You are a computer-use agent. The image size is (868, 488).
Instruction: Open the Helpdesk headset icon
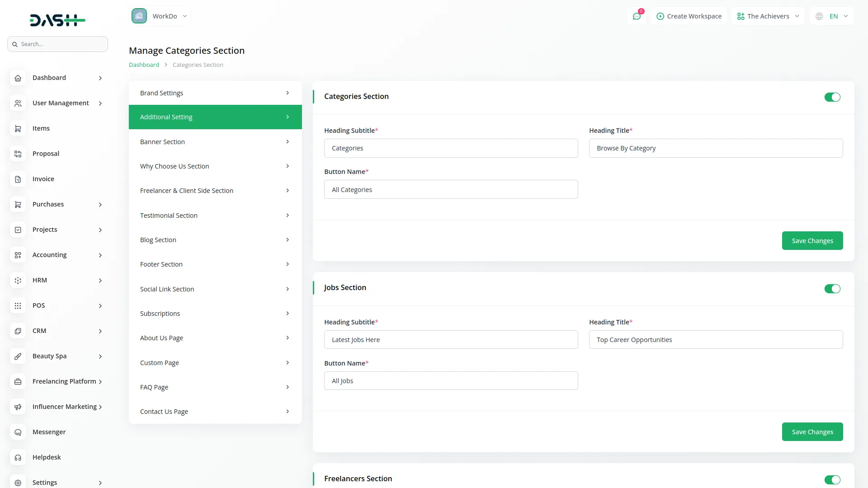click(x=18, y=457)
